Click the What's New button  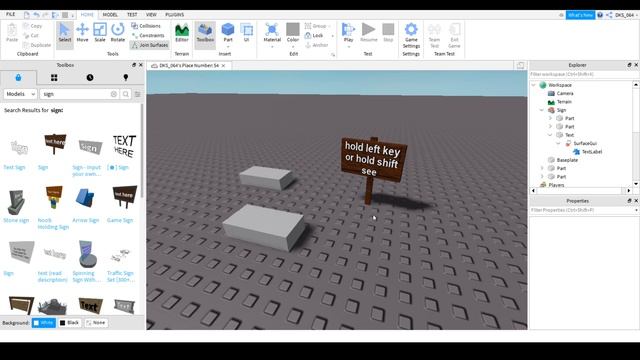point(580,15)
